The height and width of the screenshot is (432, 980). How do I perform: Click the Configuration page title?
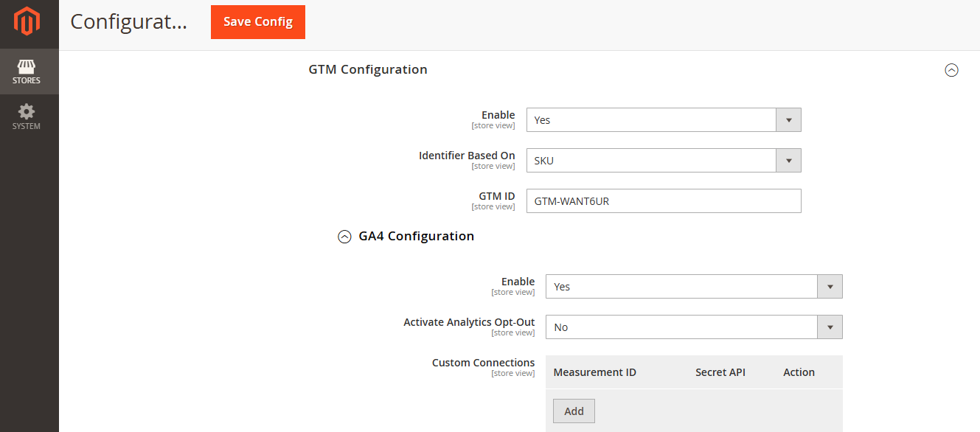[128, 22]
